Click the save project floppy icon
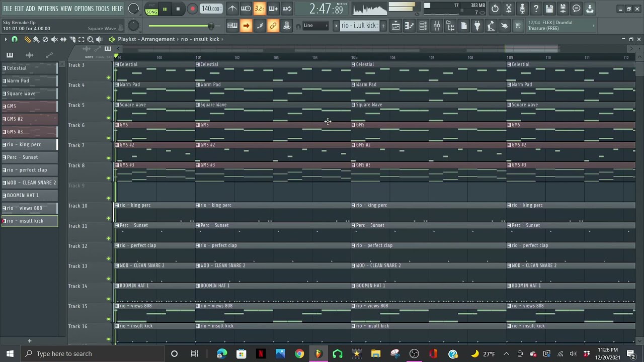The width and height of the screenshot is (644, 362). click(x=549, y=9)
